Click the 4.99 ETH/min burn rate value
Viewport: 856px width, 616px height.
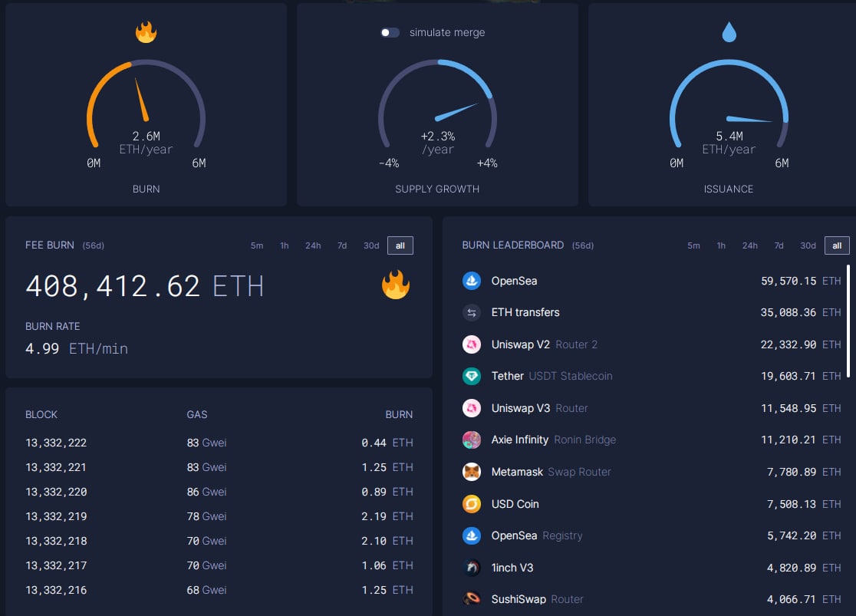(77, 349)
